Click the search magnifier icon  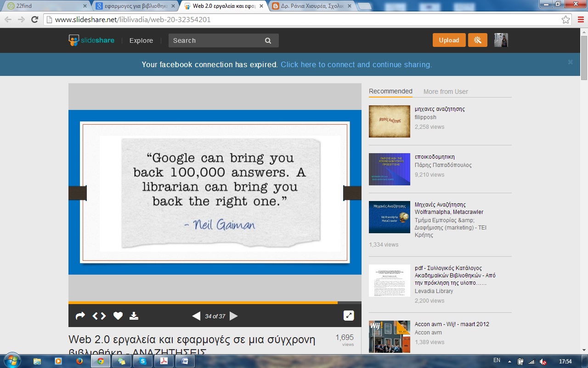click(268, 40)
